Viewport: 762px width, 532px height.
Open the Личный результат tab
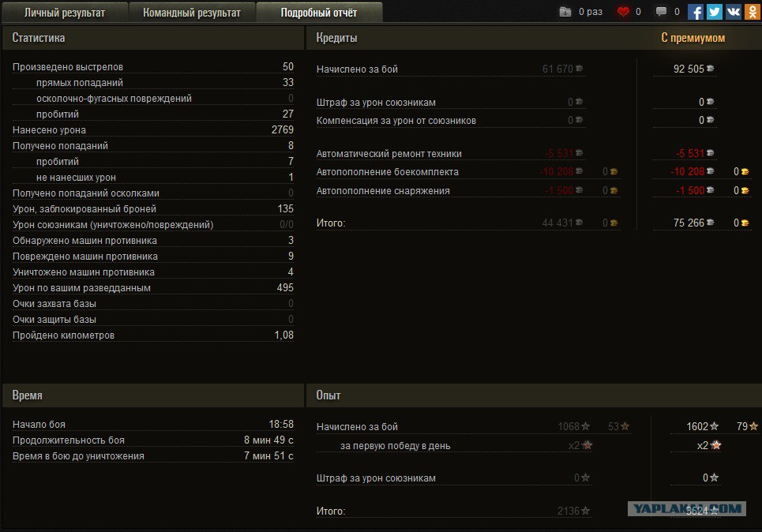(64, 13)
